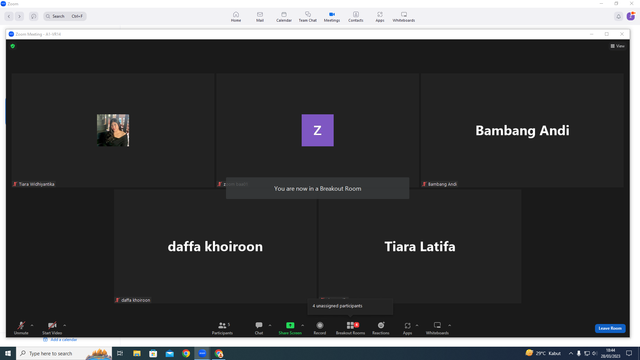Open the Breakout Rooms control

click(x=350, y=328)
